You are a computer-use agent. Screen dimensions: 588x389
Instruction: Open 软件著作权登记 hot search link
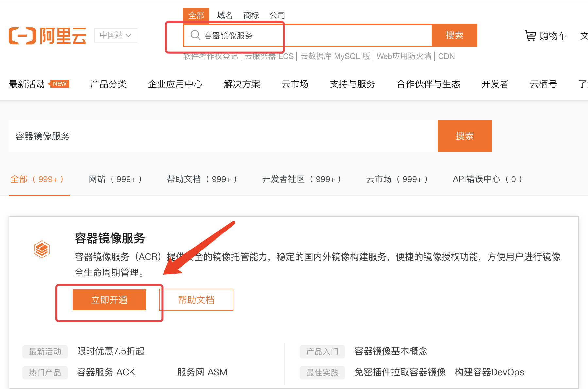point(211,56)
